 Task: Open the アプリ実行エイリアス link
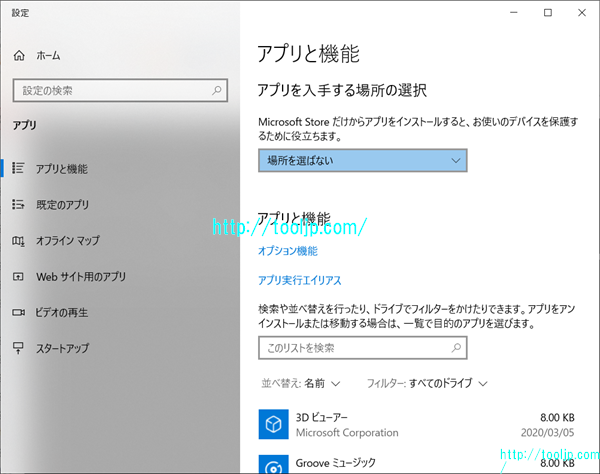click(x=300, y=280)
